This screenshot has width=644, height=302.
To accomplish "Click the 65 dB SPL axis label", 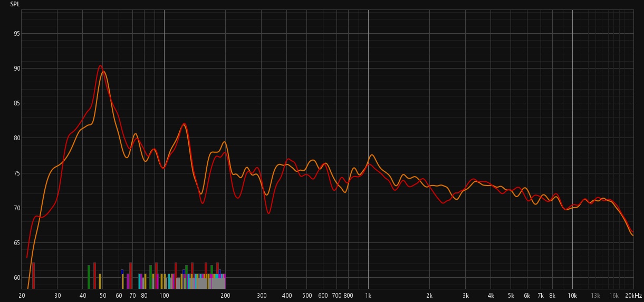I will [17, 243].
